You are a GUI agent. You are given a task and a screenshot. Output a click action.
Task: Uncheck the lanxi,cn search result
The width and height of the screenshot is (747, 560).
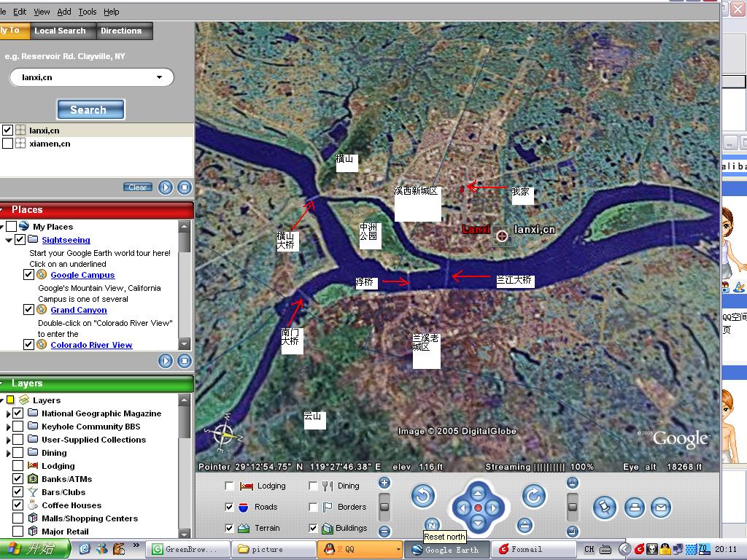[x=7, y=130]
